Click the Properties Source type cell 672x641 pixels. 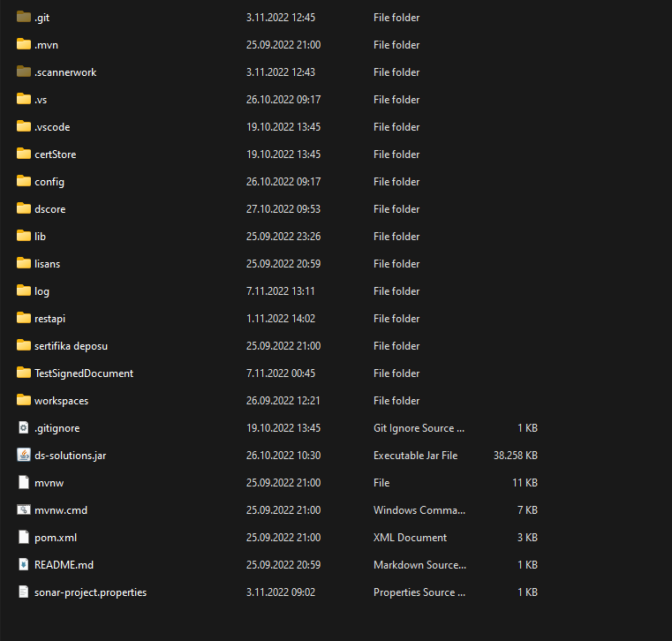[x=419, y=592]
